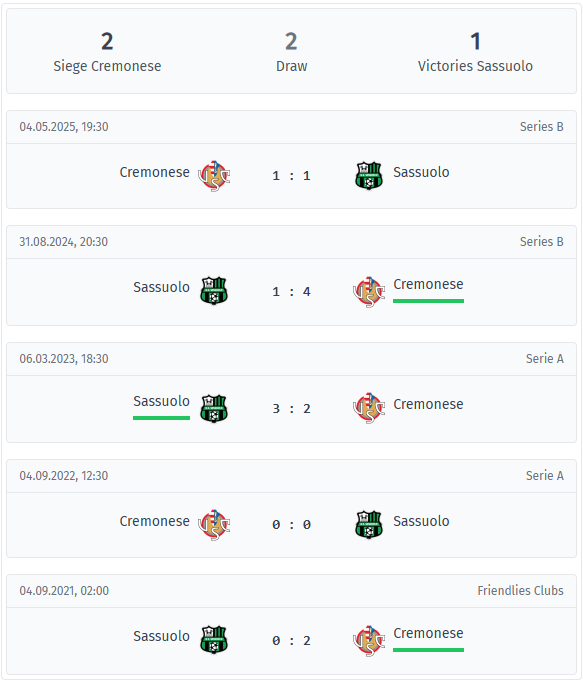Click Sassuolo crest in the 04.09.2021 friendly

(x=214, y=640)
